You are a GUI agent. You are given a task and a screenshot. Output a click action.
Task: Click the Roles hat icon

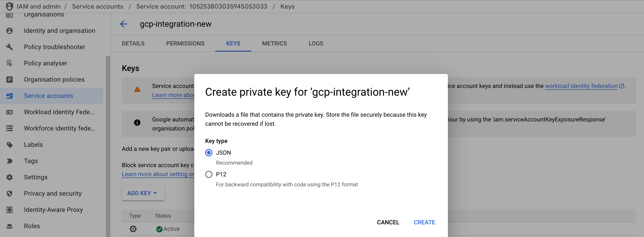coord(10,226)
